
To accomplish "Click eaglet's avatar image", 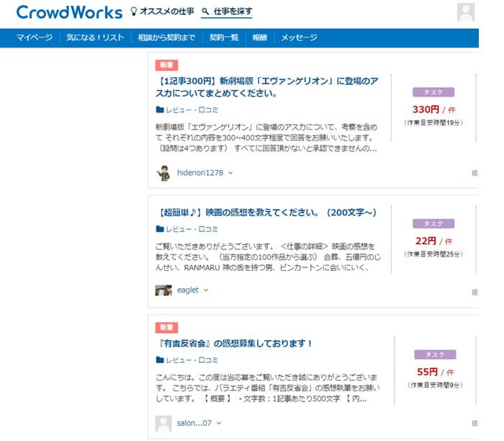I will click(x=163, y=290).
